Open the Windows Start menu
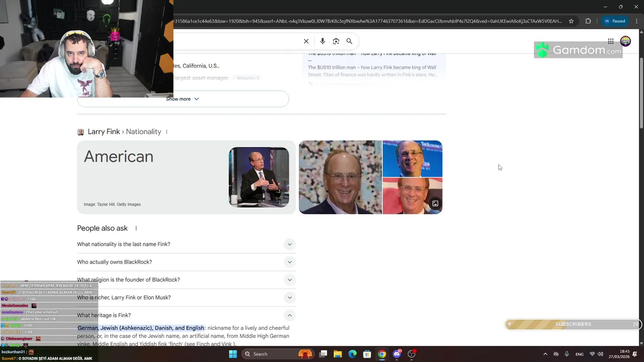 [x=233, y=354]
